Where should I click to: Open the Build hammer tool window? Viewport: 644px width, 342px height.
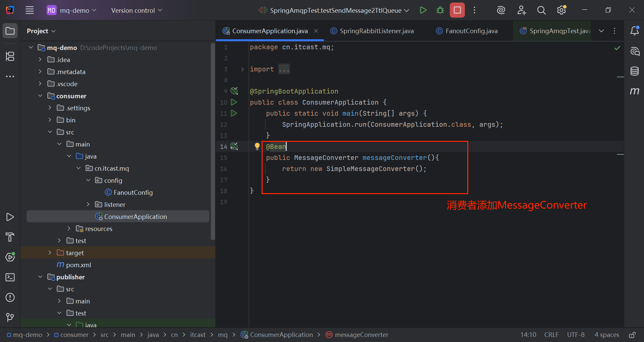(10, 237)
